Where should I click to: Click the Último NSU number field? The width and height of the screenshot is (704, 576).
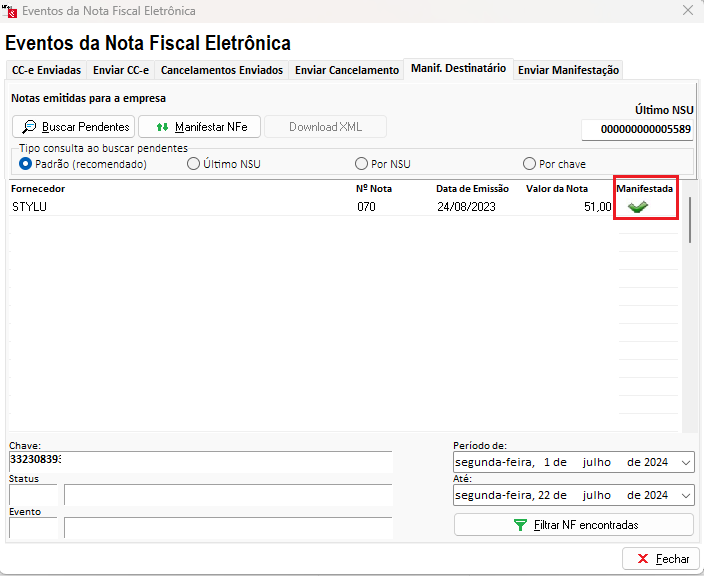637,130
